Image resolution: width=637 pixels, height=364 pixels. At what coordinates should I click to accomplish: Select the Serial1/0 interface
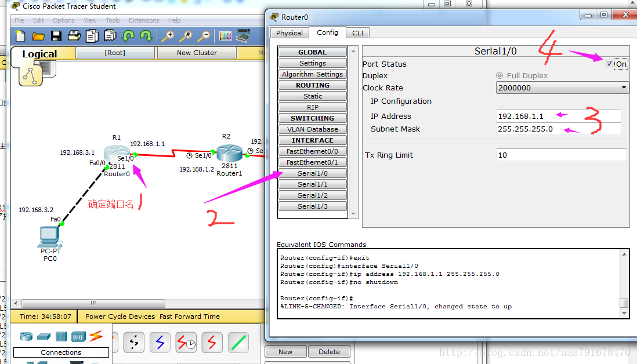312,173
